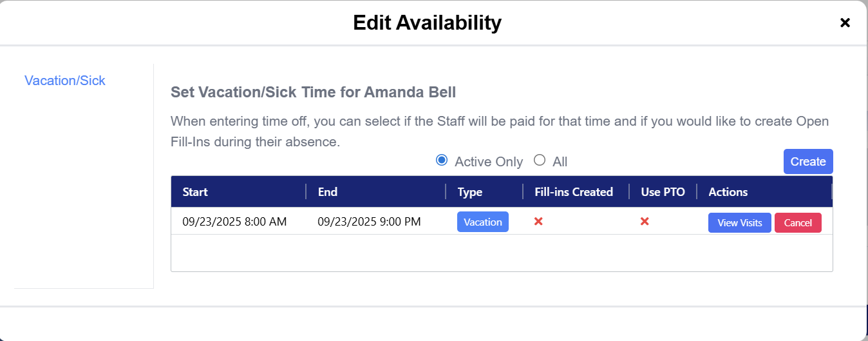Sort by the Start column header

point(195,191)
